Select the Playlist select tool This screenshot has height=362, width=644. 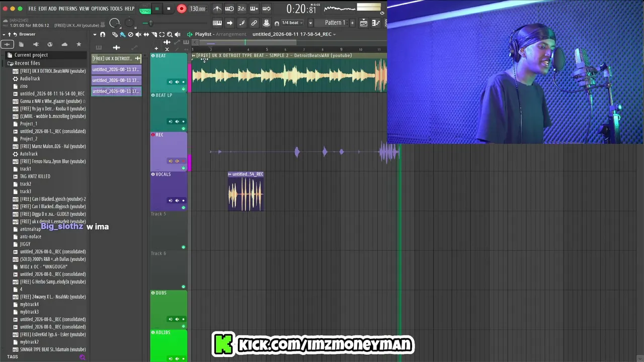click(162, 34)
